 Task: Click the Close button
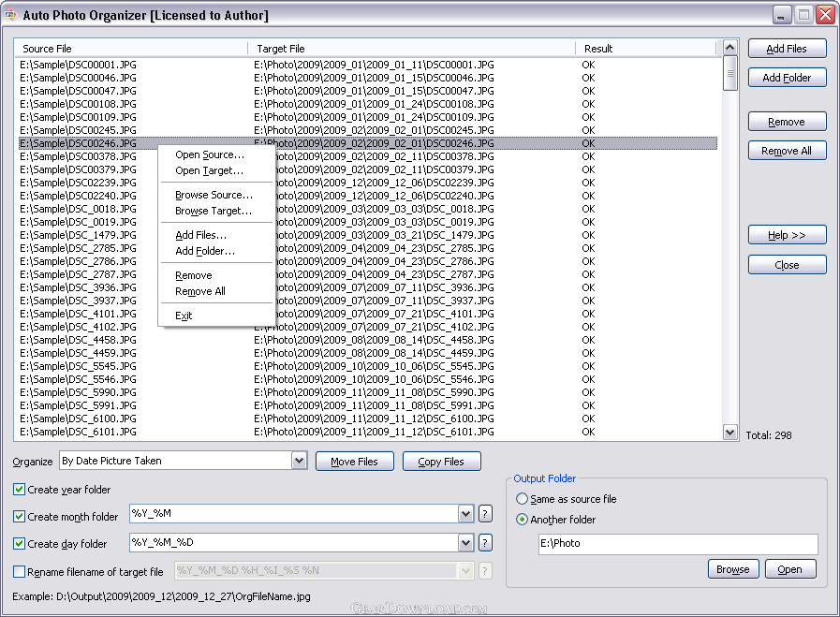[x=787, y=265]
